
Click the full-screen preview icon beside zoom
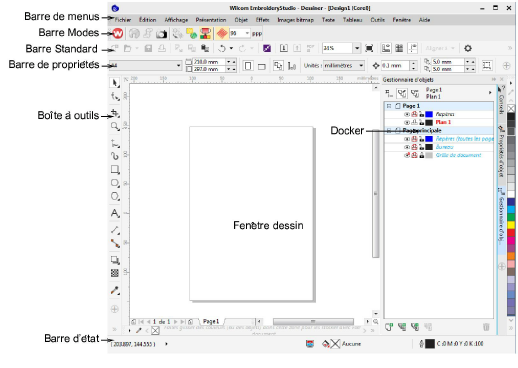(x=369, y=48)
